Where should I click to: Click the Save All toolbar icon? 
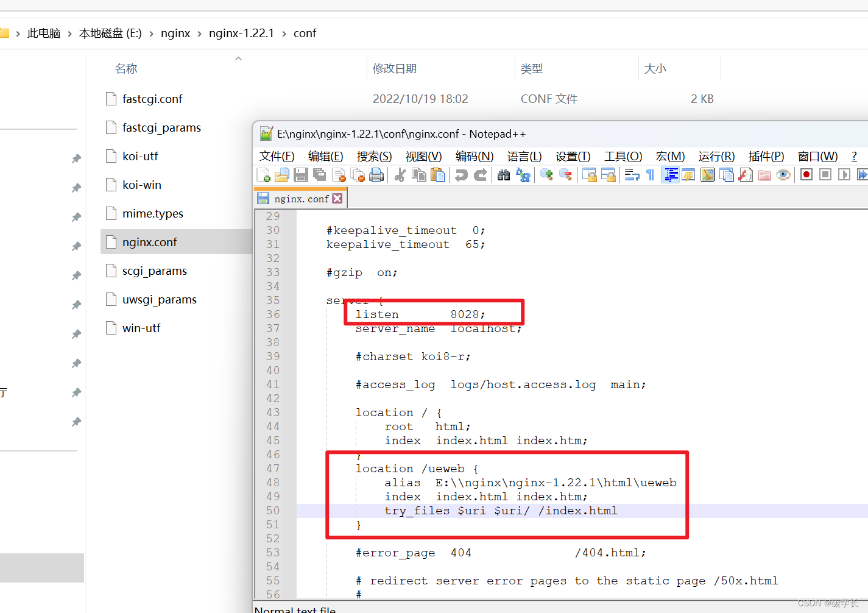tap(319, 175)
